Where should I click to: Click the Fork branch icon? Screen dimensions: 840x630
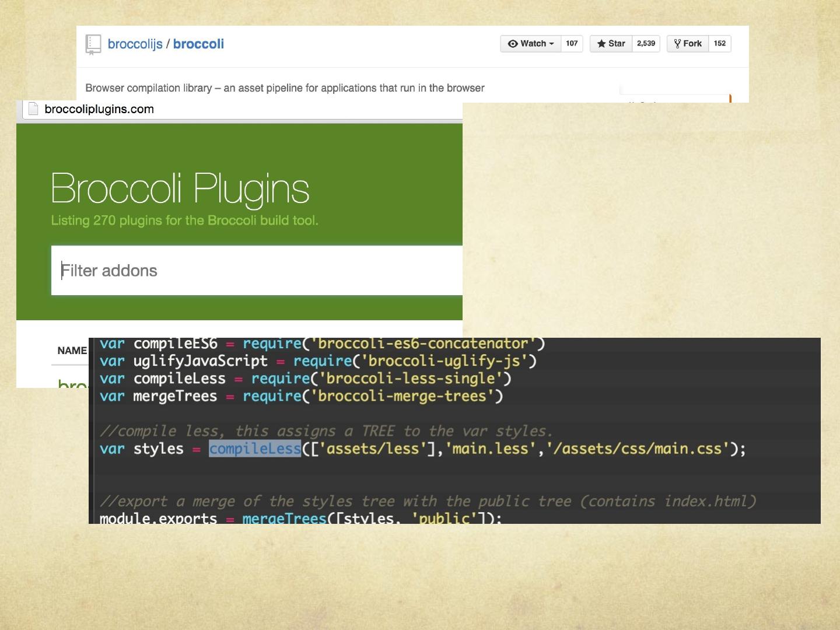coord(677,44)
